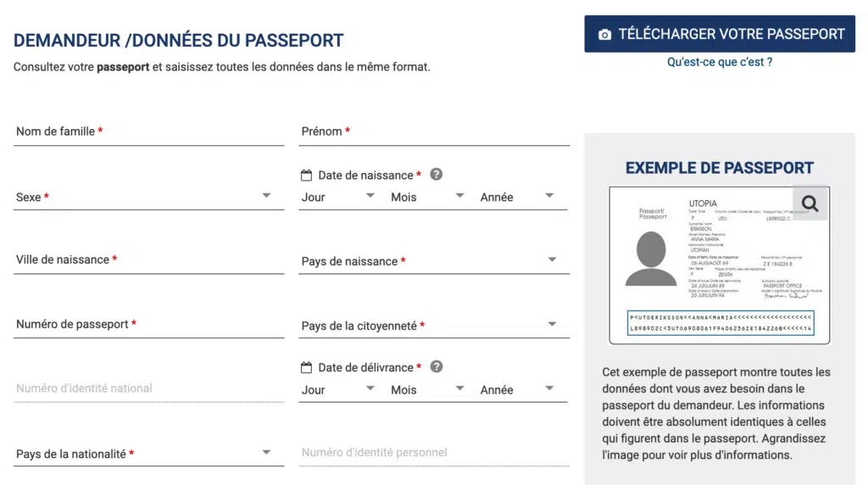Click the help icon beside Date de délivrance

(x=437, y=366)
